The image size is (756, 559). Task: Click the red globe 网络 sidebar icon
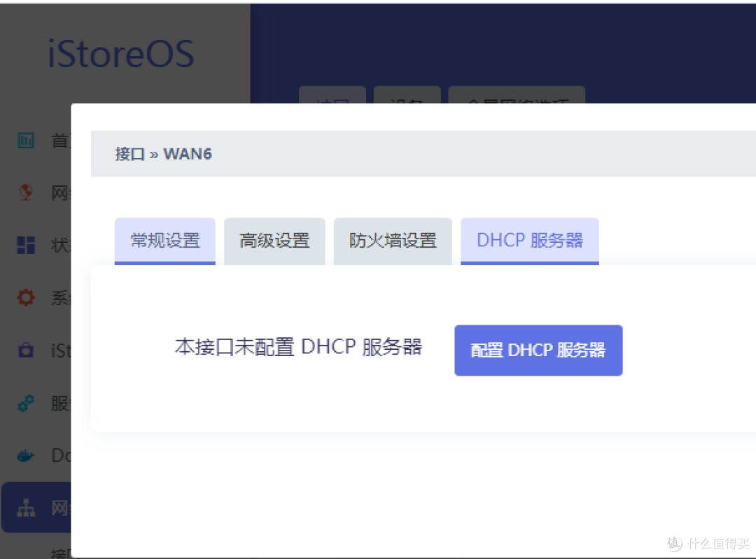[26, 192]
